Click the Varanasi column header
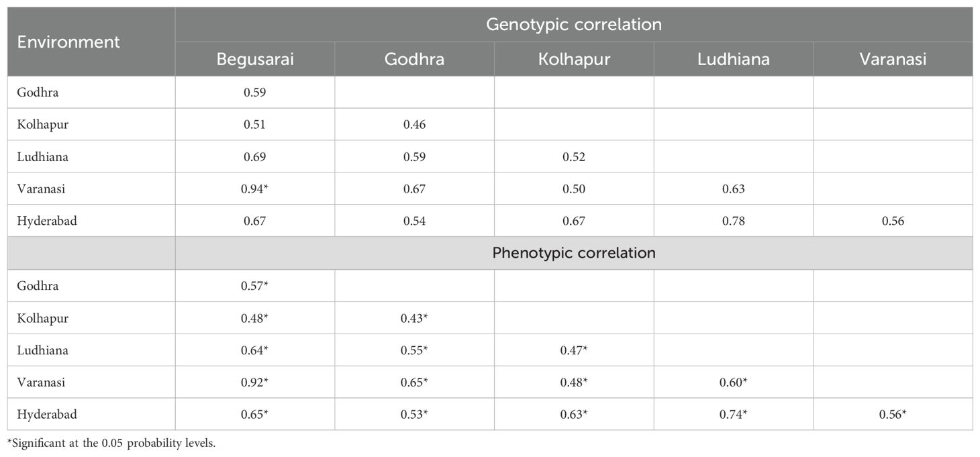The image size is (980, 457). tap(893, 60)
